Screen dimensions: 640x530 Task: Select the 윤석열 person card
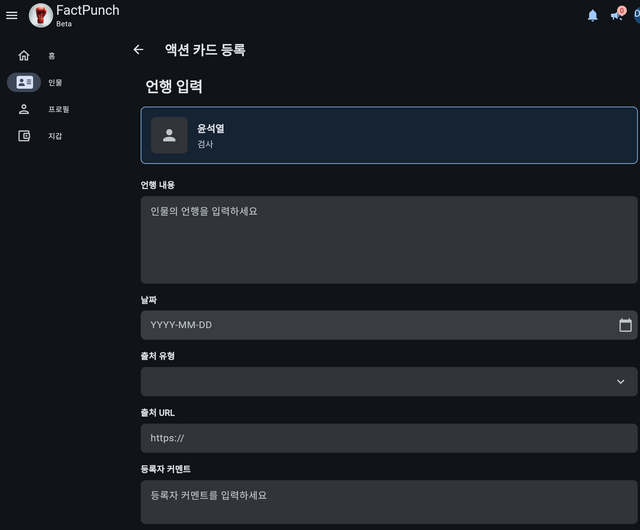click(x=400, y=135)
